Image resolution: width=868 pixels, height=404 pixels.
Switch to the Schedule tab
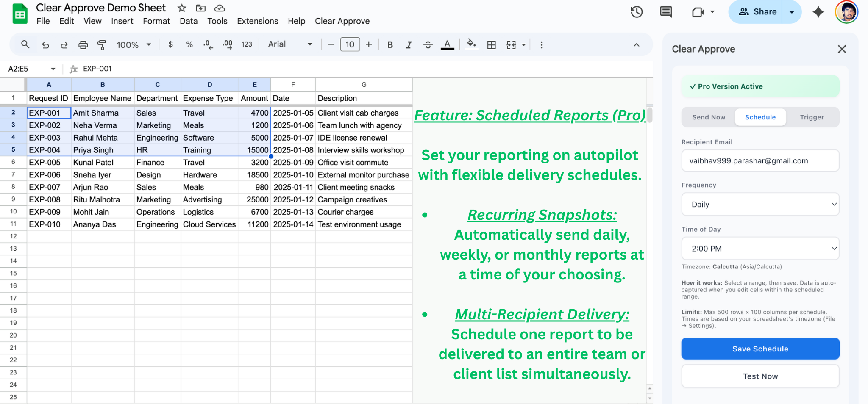click(x=760, y=117)
